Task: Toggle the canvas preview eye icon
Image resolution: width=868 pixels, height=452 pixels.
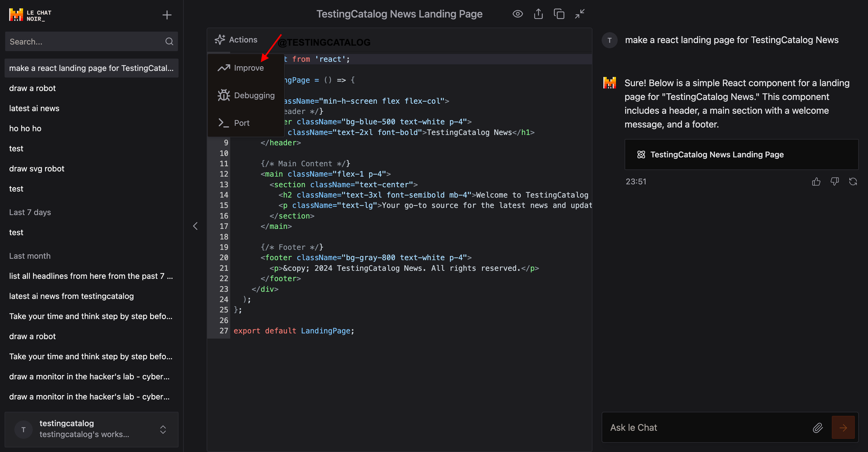Action: pos(517,14)
